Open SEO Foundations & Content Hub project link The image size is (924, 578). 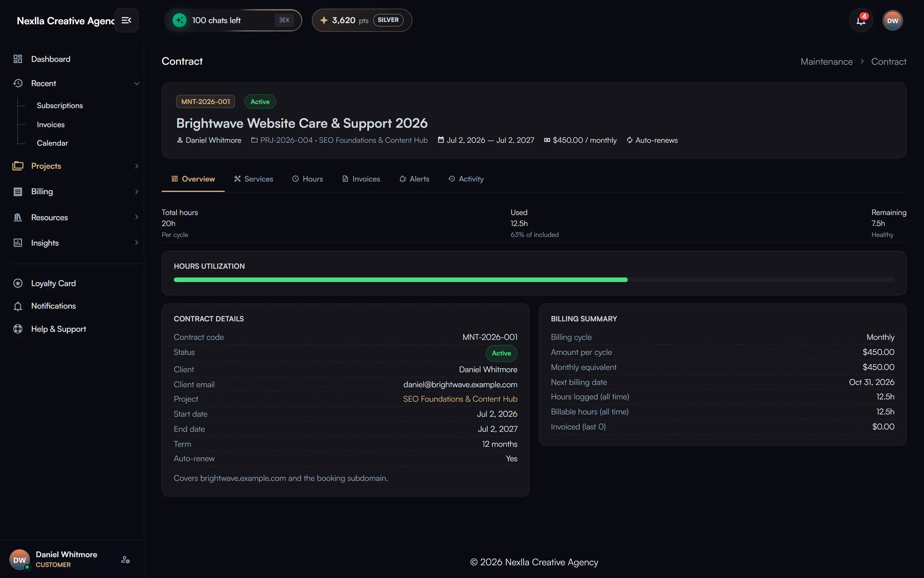pos(460,399)
